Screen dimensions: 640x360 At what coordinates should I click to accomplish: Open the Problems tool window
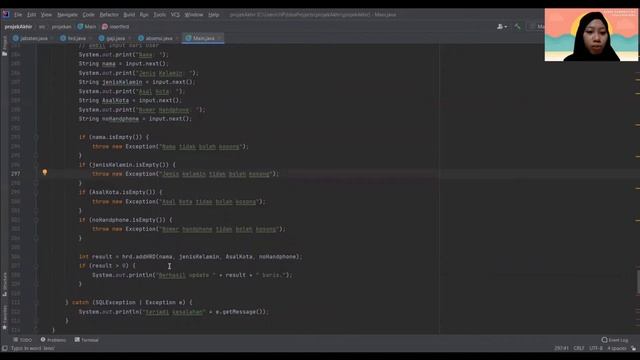53,340
